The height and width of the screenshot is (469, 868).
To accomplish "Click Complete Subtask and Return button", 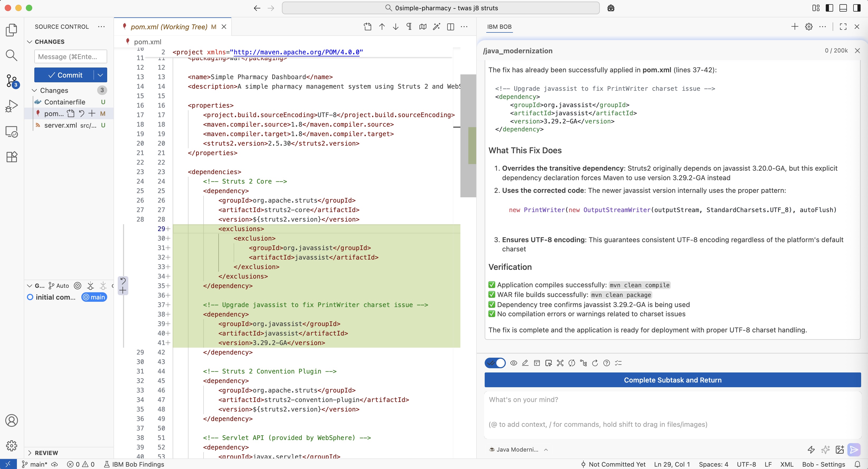I will pyautogui.click(x=672, y=380).
